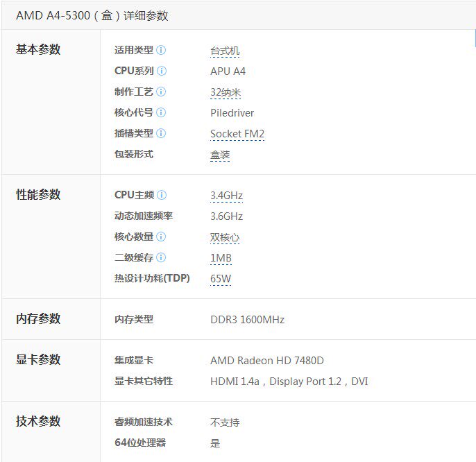The width and height of the screenshot is (476, 462).
Task: Click AMD Radeon HD 7480D text
Action: click(x=267, y=361)
